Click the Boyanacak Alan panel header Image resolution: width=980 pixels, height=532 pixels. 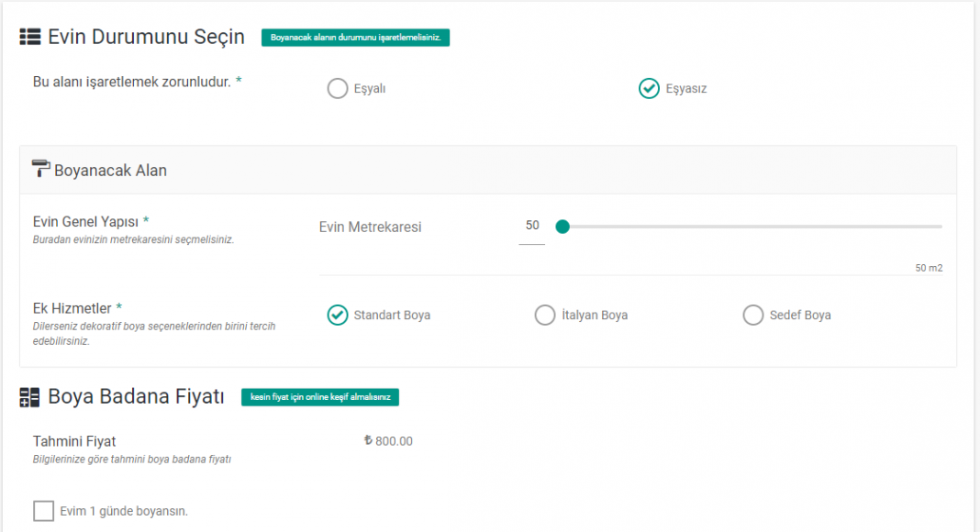pos(488,170)
